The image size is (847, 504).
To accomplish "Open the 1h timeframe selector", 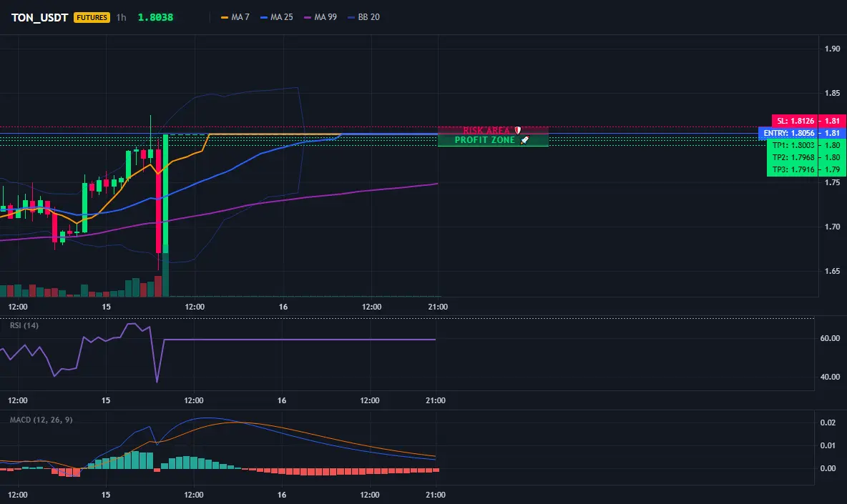I will click(122, 17).
